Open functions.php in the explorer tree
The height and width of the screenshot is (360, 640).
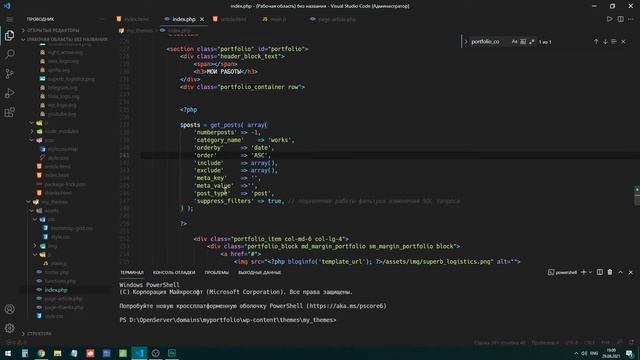click(x=60, y=281)
